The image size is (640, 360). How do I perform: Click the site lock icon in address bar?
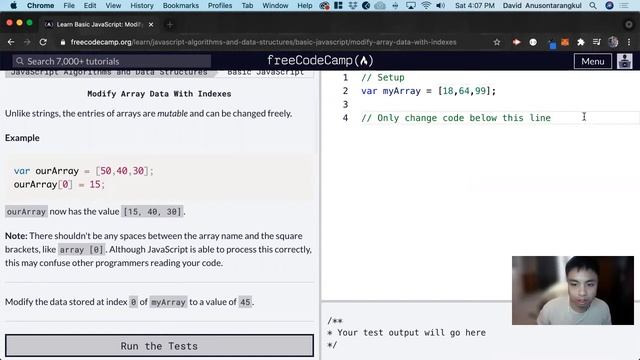coord(62,42)
